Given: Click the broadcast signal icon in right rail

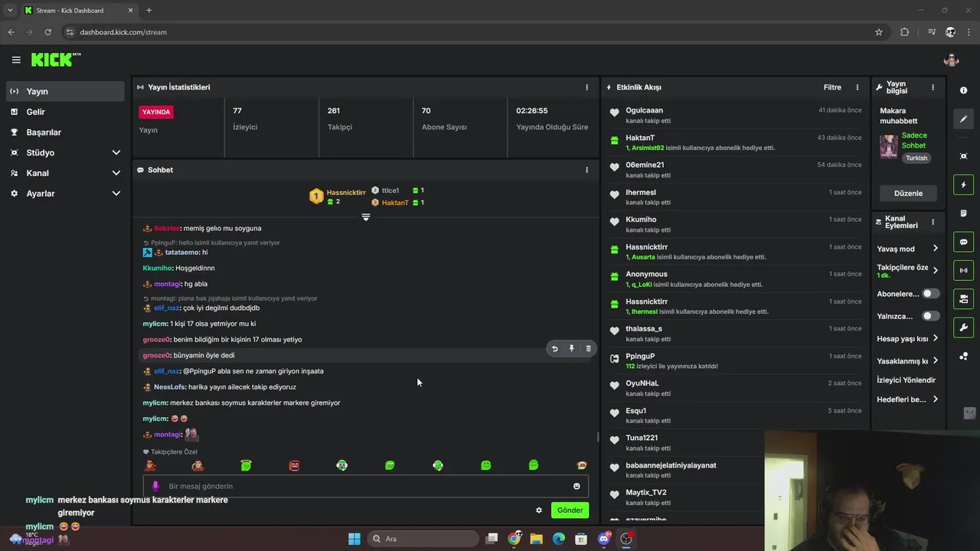Looking at the screenshot, I should tap(963, 270).
